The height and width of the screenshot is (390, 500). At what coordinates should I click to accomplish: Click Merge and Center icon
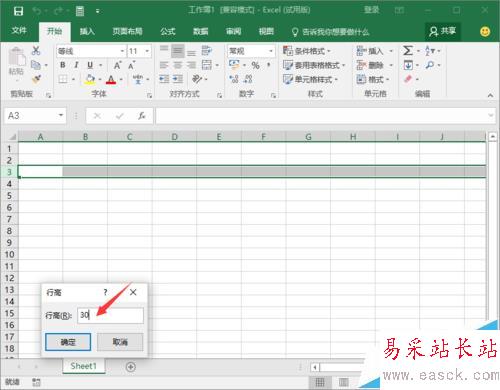207,65
